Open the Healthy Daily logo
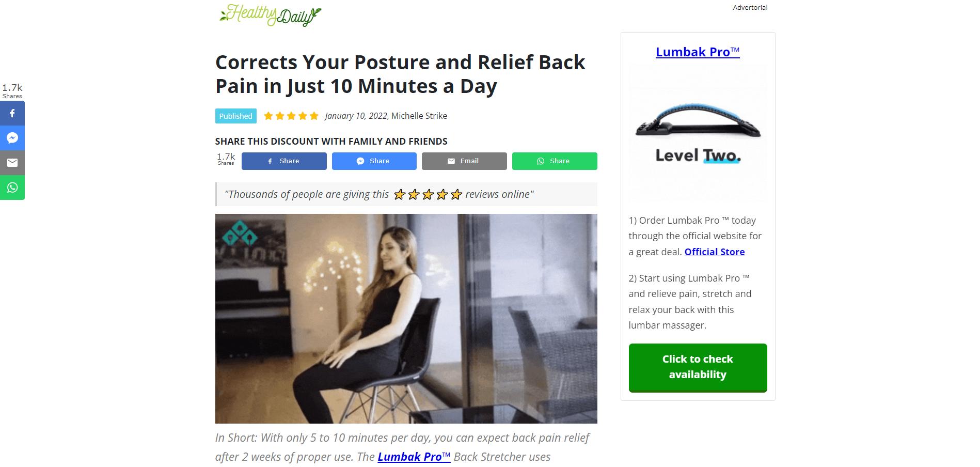The image size is (980, 467). click(x=270, y=15)
